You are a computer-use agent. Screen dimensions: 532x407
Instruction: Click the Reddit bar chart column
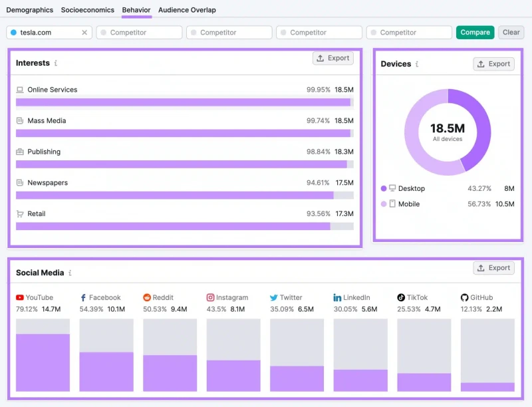pos(170,355)
